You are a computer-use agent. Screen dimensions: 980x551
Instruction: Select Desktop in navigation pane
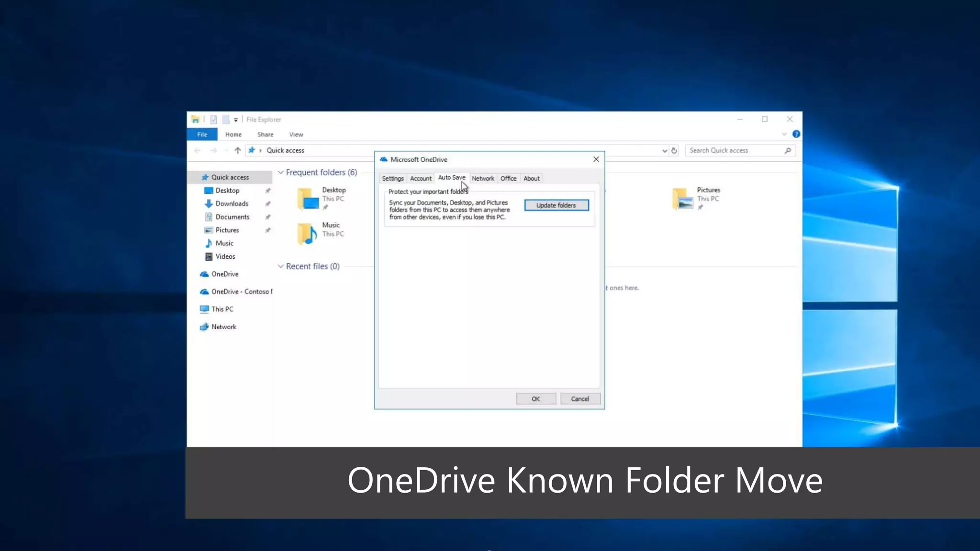pyautogui.click(x=227, y=190)
